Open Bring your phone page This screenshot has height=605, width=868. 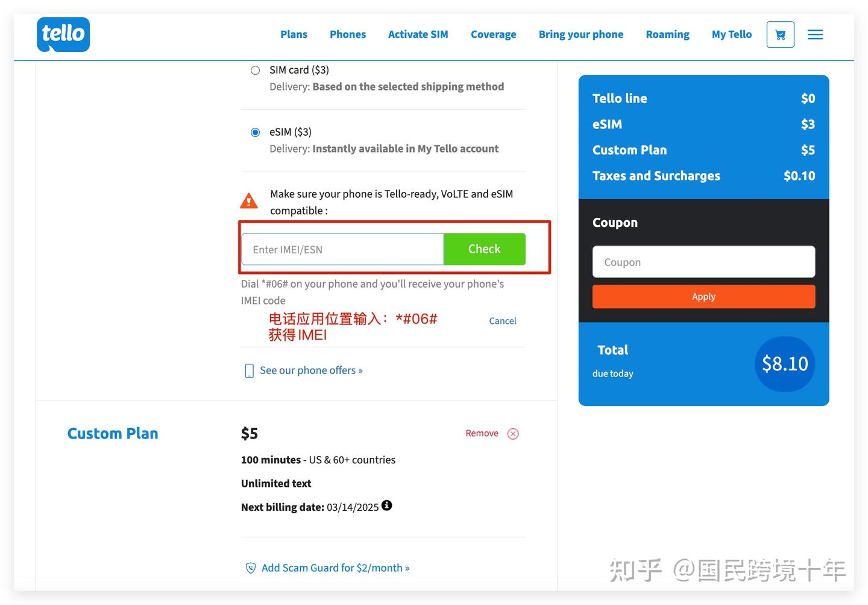click(581, 34)
